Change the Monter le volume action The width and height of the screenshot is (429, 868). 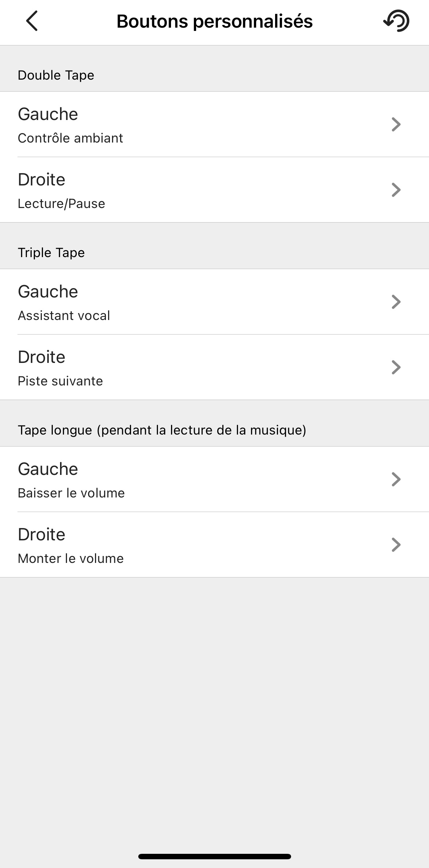point(71,559)
